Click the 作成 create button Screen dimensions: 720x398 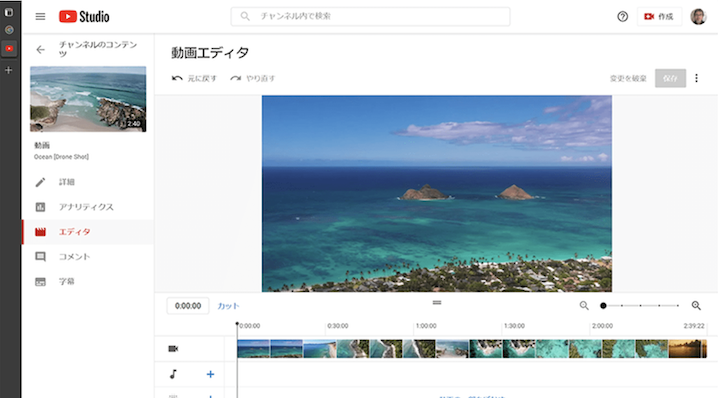point(658,17)
